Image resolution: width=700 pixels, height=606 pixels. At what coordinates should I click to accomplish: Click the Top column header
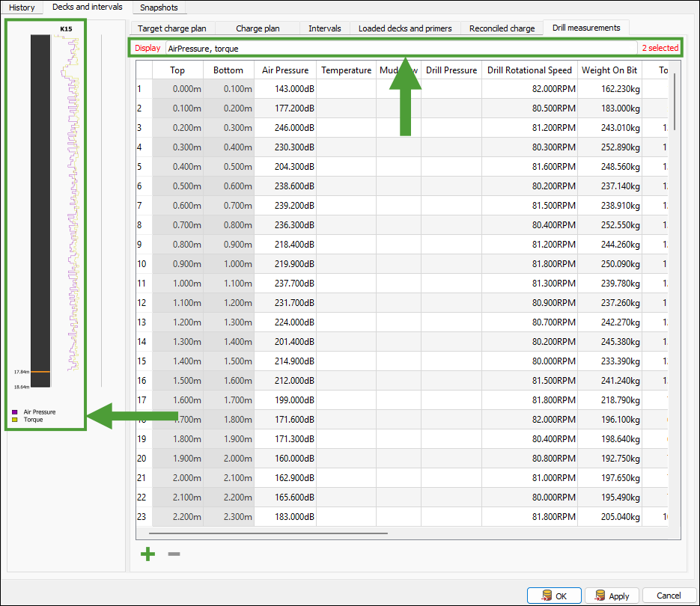click(x=177, y=70)
